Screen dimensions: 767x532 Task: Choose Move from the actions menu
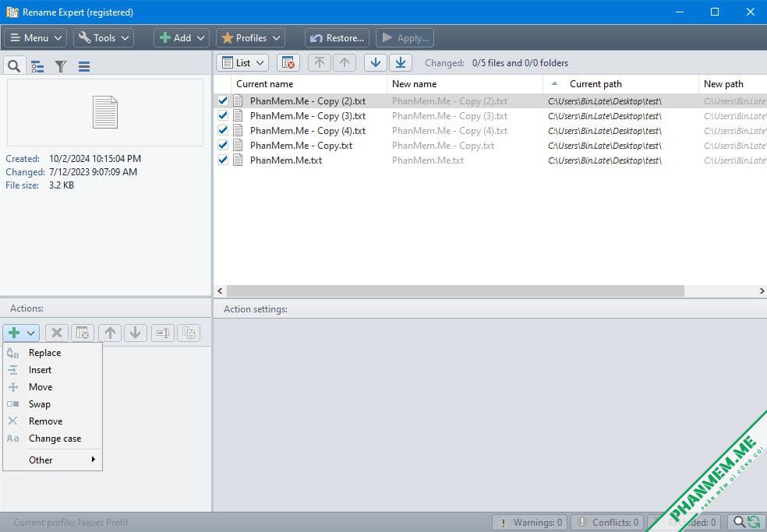[52, 387]
